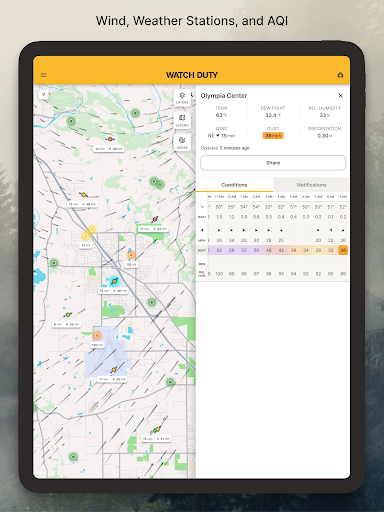Select the highlighted orange gust cell in forecast
Image resolution: width=384 pixels, height=512 pixels.
(x=343, y=250)
